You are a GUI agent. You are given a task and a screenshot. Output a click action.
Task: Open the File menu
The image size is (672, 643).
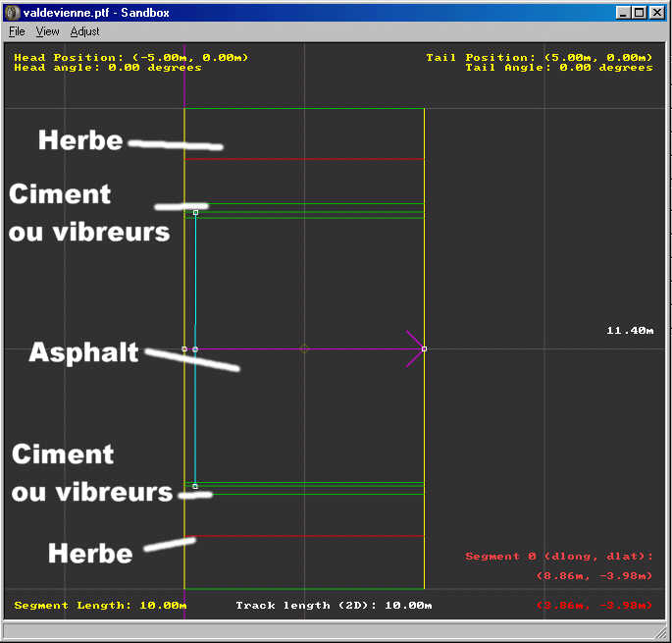(x=17, y=31)
